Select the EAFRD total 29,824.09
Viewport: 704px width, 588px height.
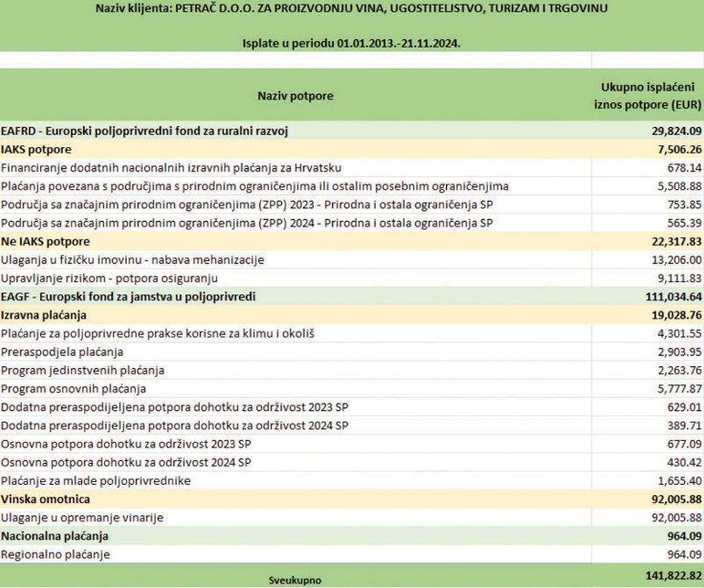tap(676, 131)
